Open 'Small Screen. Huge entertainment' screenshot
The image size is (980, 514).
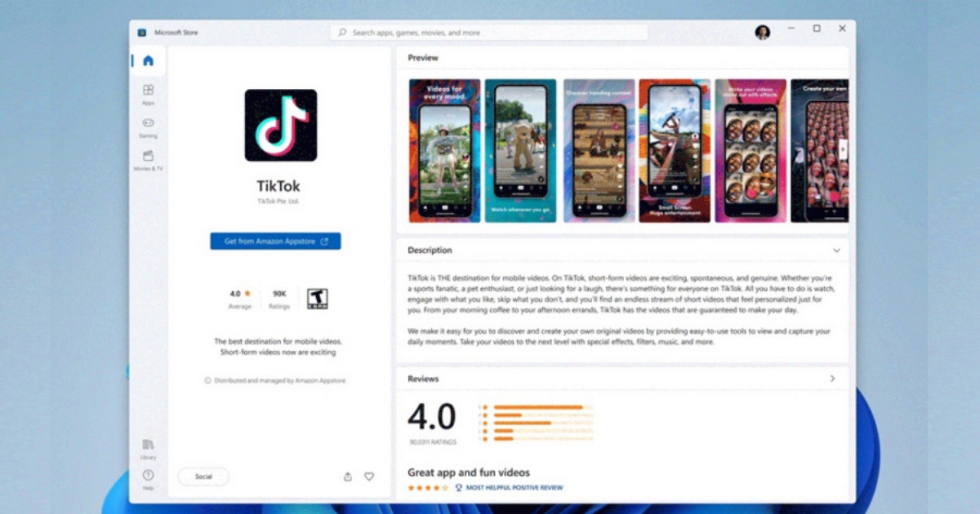coord(675,150)
